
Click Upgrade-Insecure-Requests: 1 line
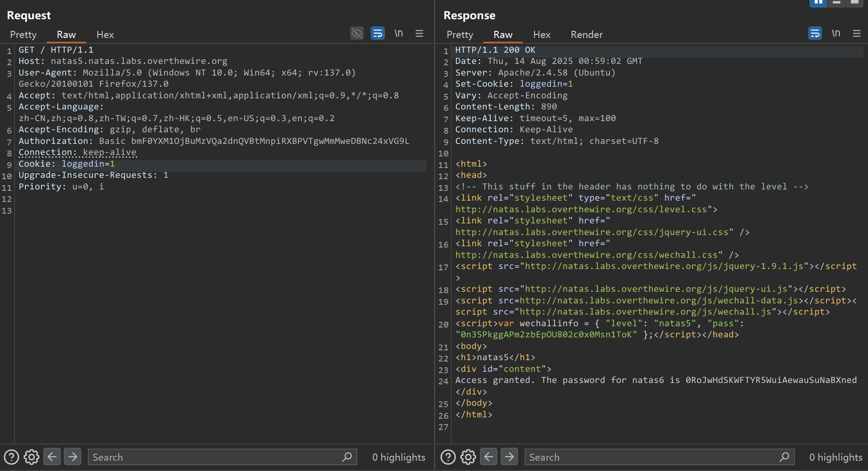tap(93, 175)
